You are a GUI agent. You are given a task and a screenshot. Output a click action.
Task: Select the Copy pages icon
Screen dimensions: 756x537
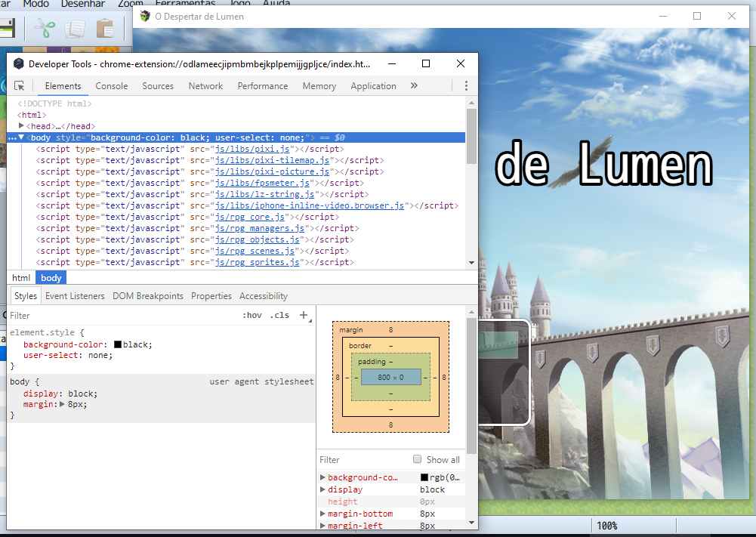point(75,29)
